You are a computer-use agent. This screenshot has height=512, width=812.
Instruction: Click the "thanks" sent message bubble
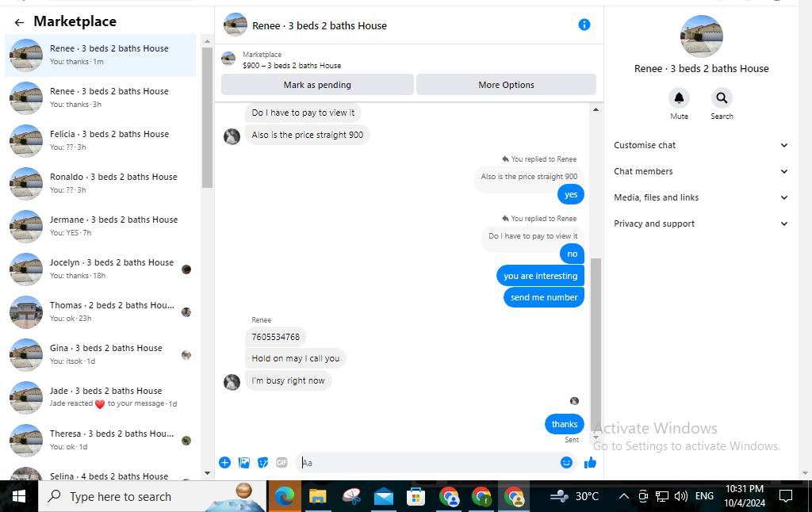565,424
